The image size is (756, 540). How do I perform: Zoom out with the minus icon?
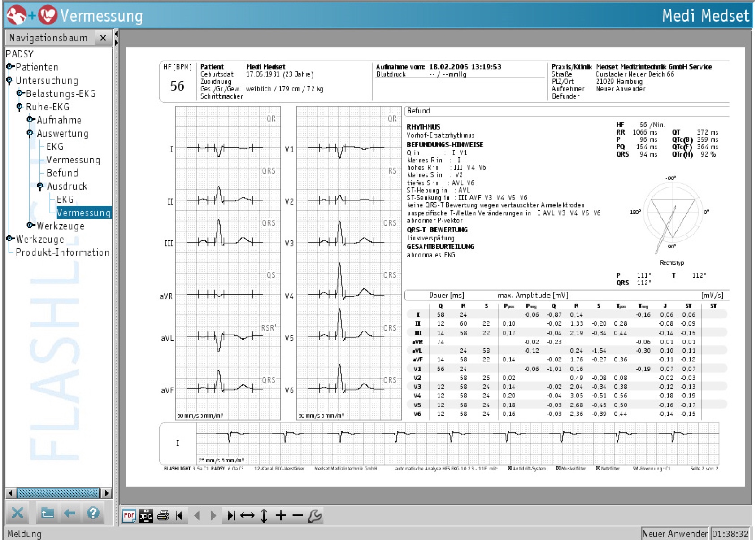coord(298,515)
